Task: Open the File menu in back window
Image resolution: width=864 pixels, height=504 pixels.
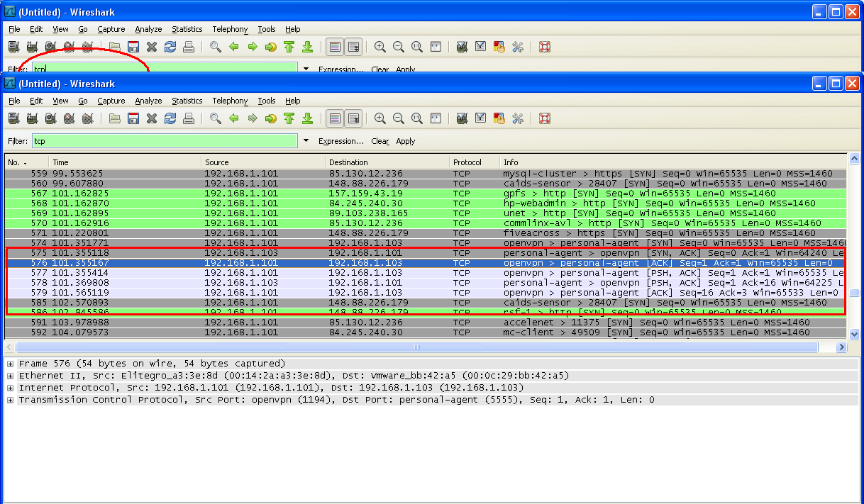Action: point(14,29)
